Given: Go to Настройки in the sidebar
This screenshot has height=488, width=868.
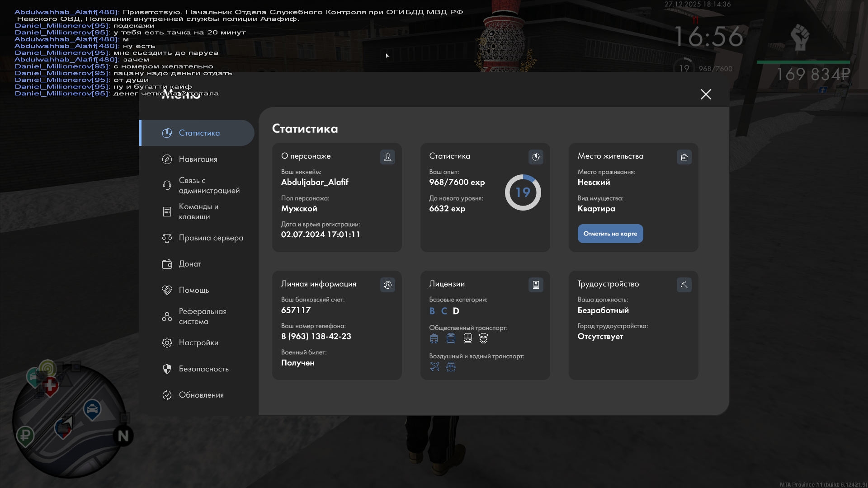Looking at the screenshot, I should coord(198,343).
